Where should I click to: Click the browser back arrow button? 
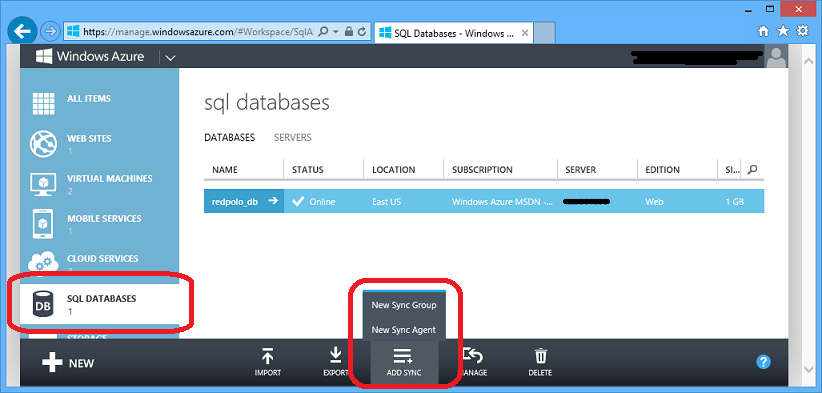click(x=21, y=31)
